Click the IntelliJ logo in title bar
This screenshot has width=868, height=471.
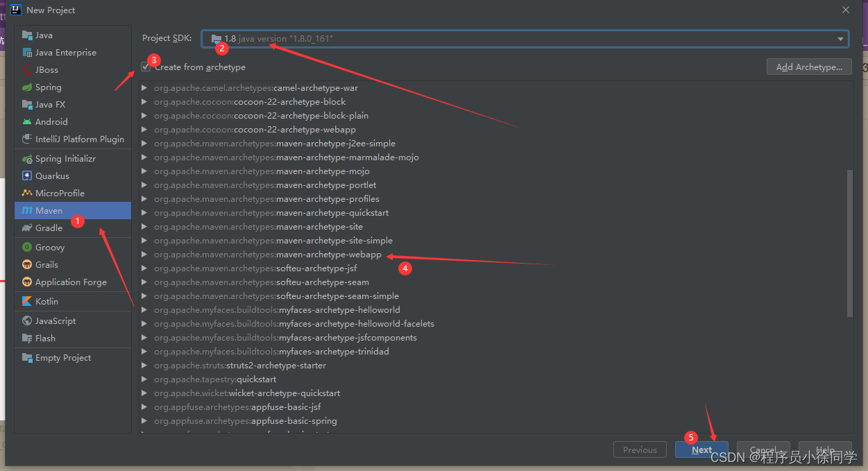16,10
